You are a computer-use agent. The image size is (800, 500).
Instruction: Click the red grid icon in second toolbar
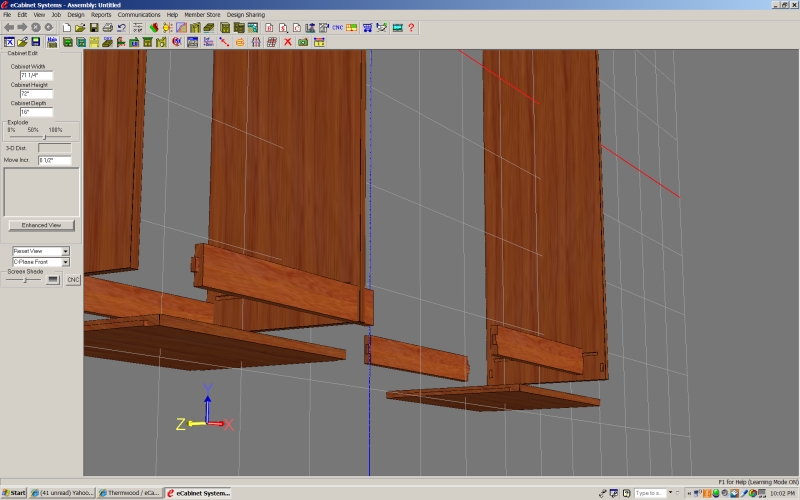(x=272, y=42)
